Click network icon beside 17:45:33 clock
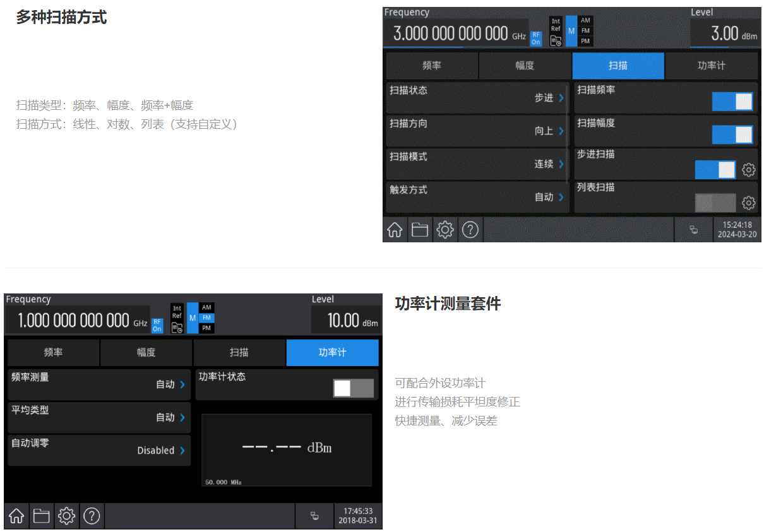 [x=314, y=516]
